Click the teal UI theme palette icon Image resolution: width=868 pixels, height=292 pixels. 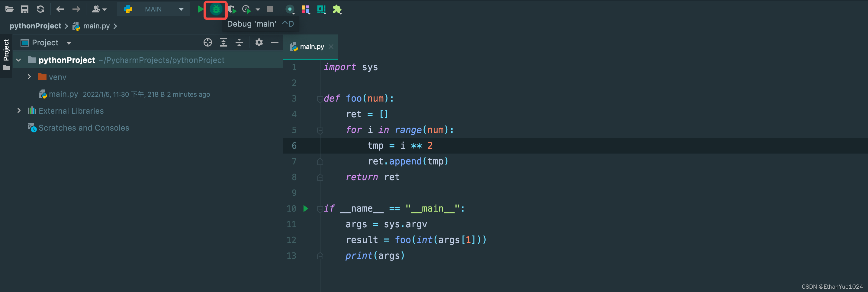(321, 9)
